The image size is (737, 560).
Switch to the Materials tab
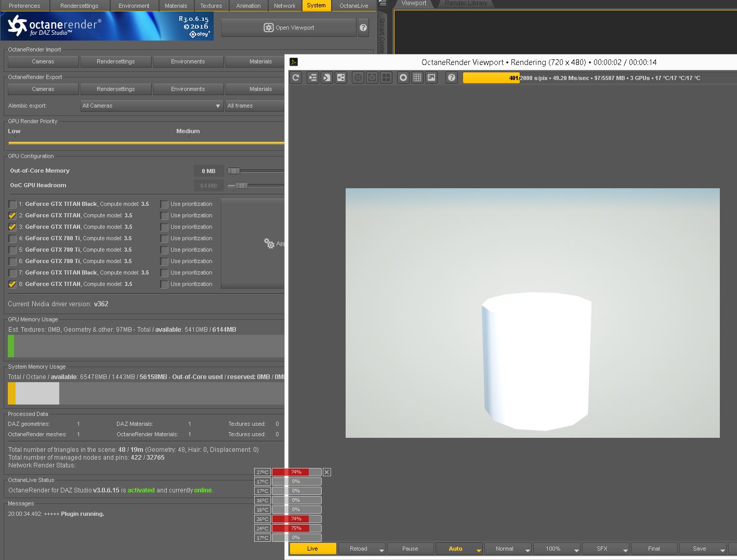point(176,6)
